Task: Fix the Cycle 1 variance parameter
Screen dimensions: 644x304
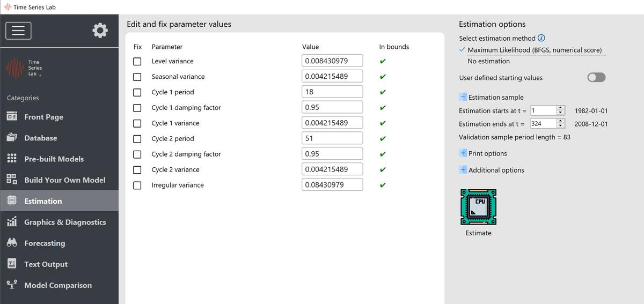Action: click(137, 123)
